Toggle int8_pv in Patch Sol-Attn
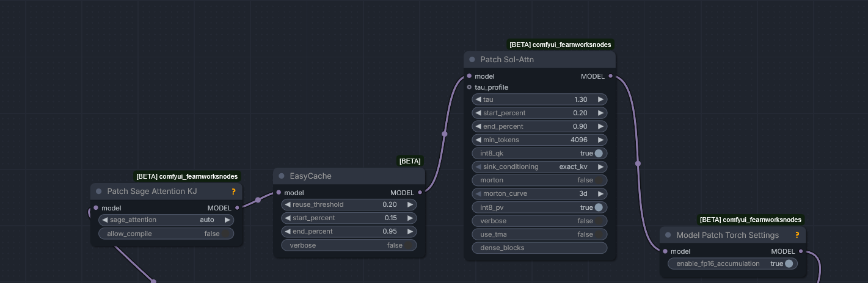The image size is (868, 283). point(540,207)
